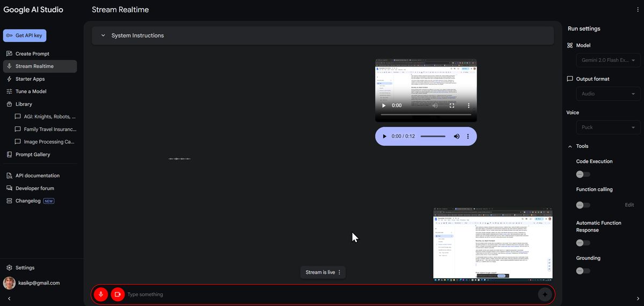The image size is (644, 306).
Task: Click the Create Prompt icon
Action: pos(9,54)
